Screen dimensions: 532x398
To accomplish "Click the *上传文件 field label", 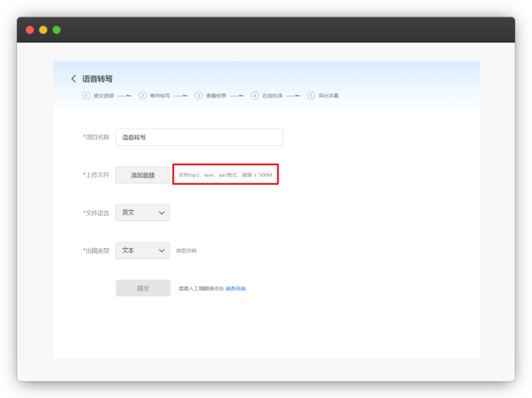I will pyautogui.click(x=97, y=175).
